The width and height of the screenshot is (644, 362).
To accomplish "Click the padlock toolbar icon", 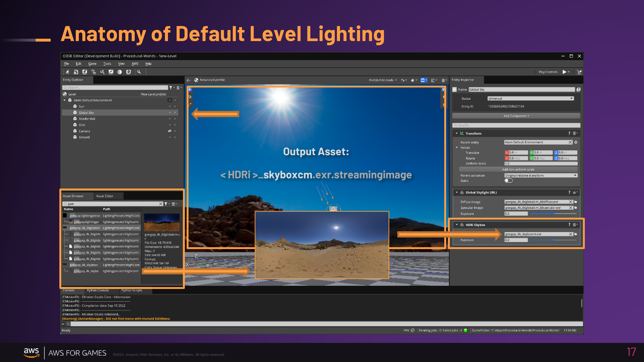I will tap(76, 72).
